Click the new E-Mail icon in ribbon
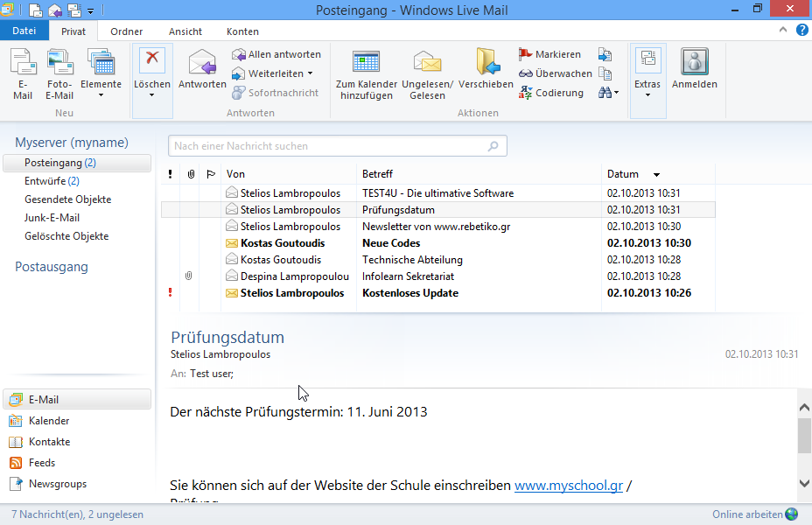Screen dimensions: 812x525 [23, 73]
